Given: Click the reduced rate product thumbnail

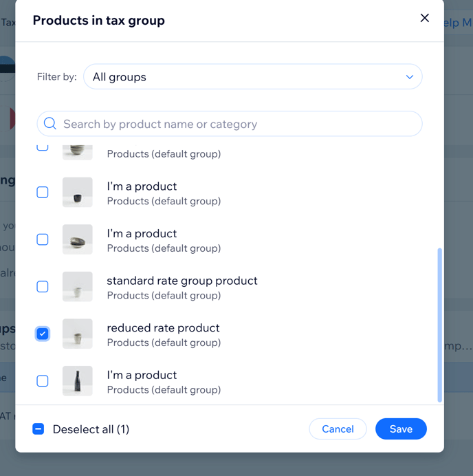Looking at the screenshot, I should pyautogui.click(x=78, y=334).
